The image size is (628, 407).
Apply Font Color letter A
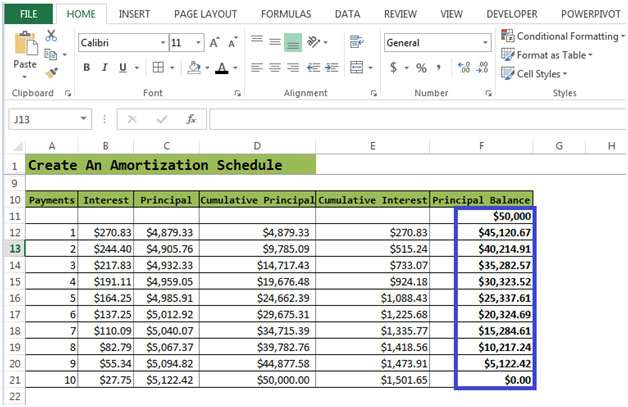click(x=221, y=68)
